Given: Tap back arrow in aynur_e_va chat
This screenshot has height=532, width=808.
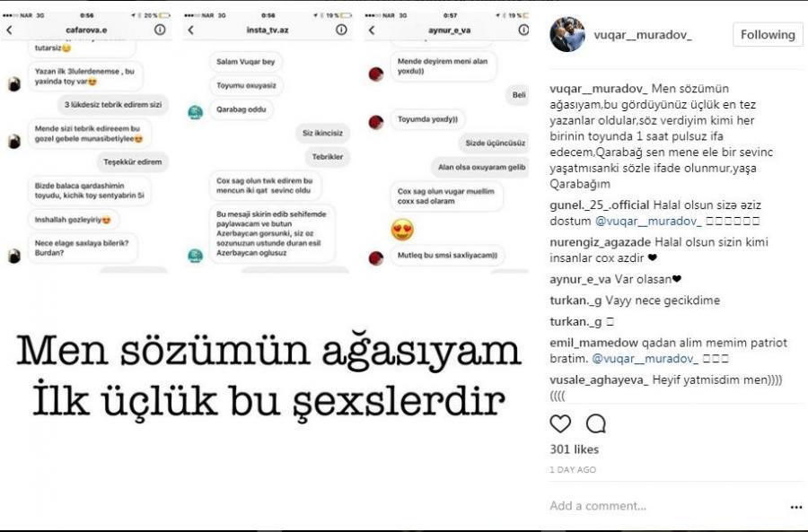Looking at the screenshot, I should click(x=372, y=30).
